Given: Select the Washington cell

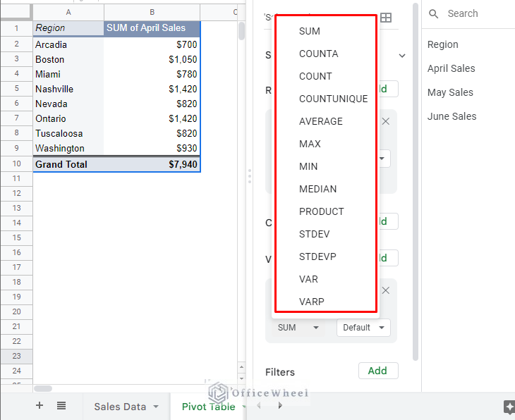Looking at the screenshot, I should pos(68,148).
